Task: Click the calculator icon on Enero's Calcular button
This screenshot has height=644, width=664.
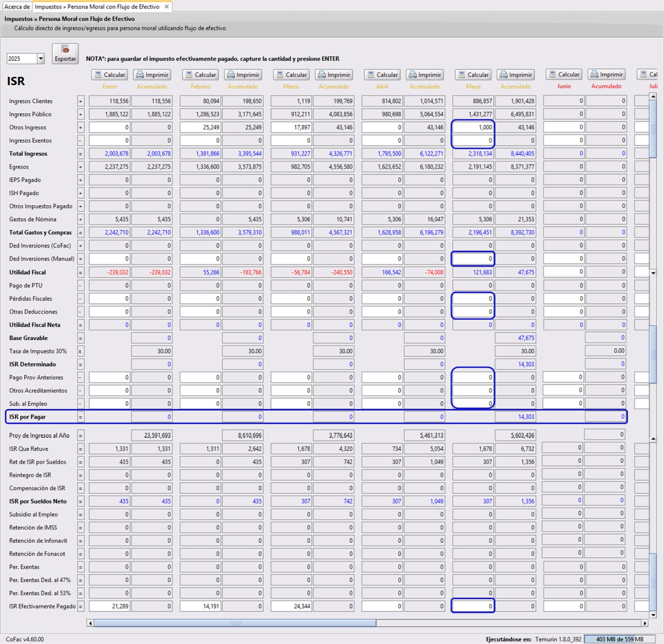Action: tap(98, 75)
